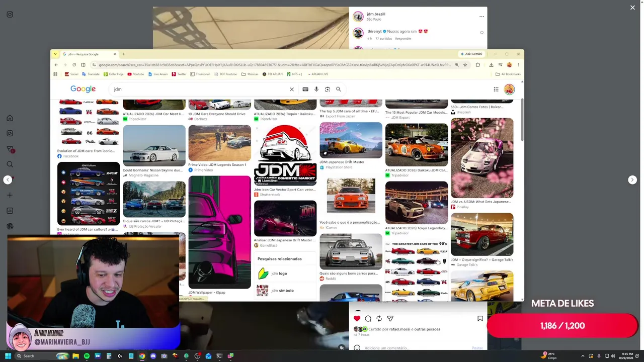Open the Dólar Hoje bookmark

click(x=113, y=74)
